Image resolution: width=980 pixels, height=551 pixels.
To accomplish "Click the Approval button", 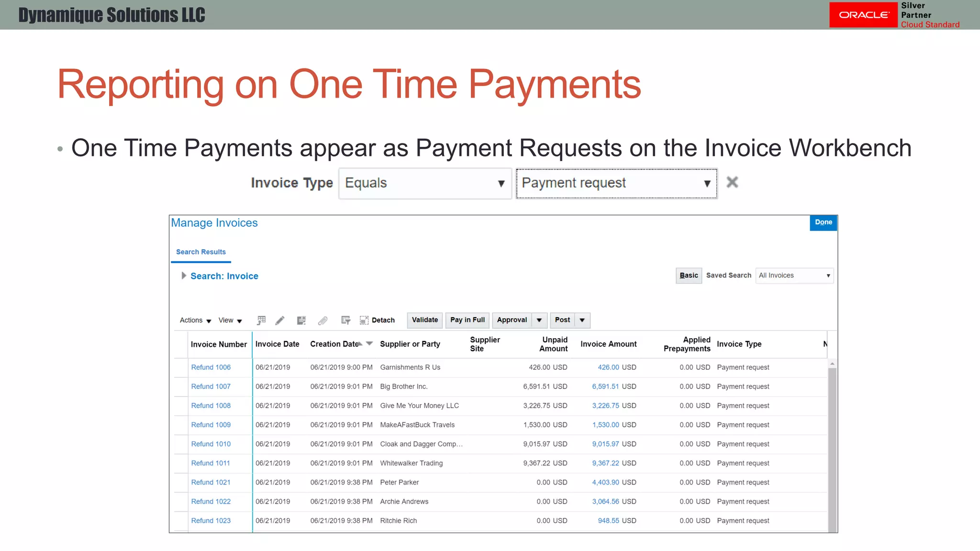I will [x=512, y=320].
